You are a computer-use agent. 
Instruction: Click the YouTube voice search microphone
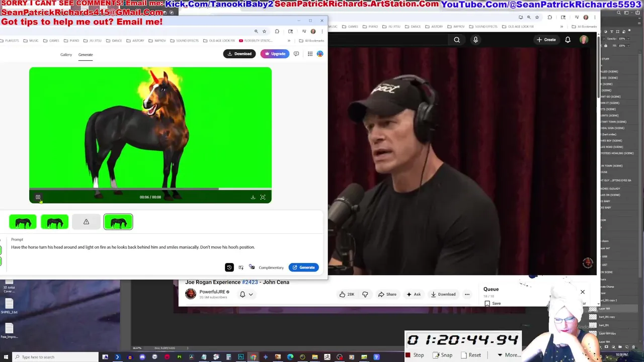click(x=475, y=40)
